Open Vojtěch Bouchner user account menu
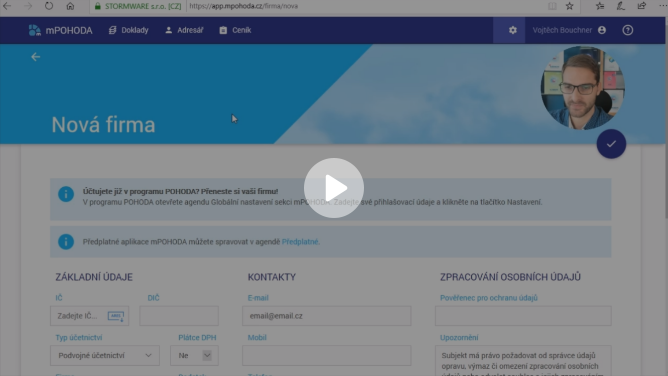The image size is (668, 376). point(569,30)
